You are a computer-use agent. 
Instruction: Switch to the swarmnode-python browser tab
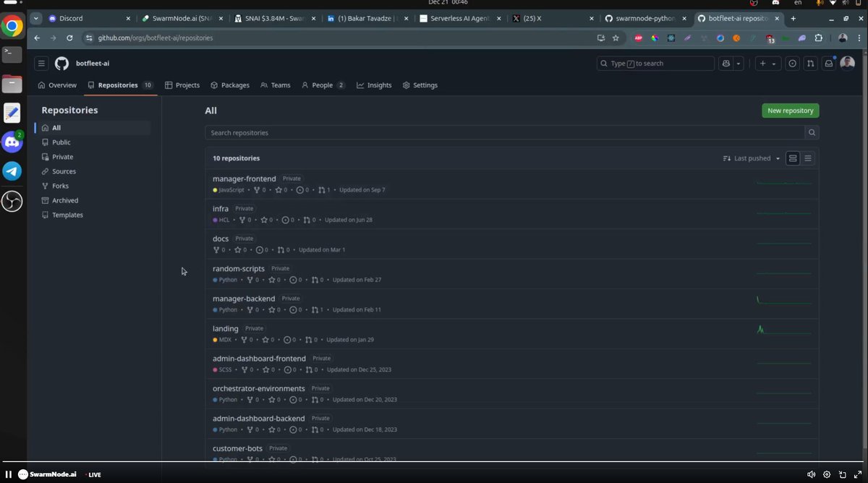[646, 18]
